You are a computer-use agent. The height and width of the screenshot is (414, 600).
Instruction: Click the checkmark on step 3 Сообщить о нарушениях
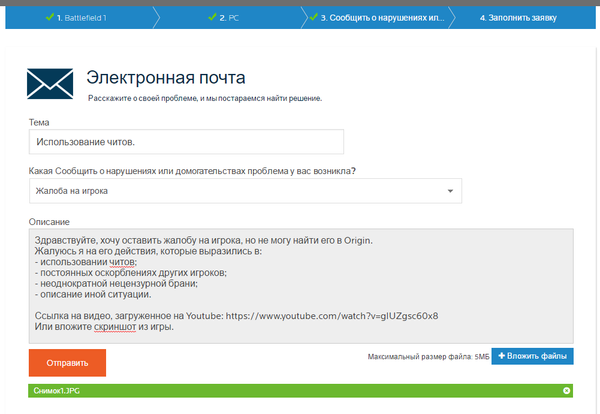point(313,17)
